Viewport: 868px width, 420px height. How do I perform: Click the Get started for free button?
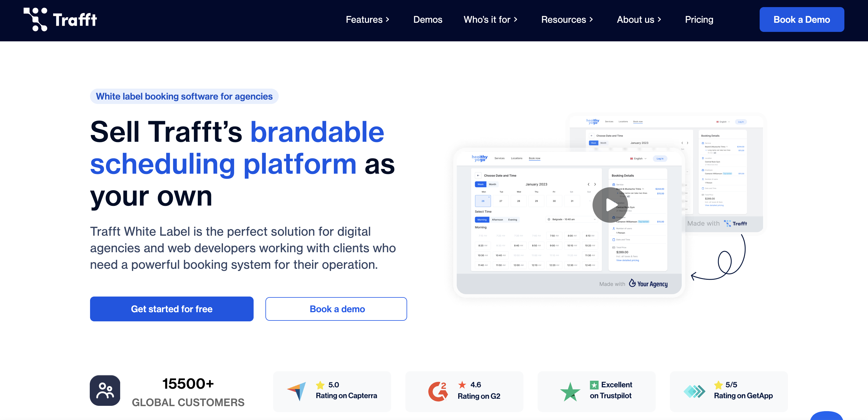pyautogui.click(x=172, y=309)
